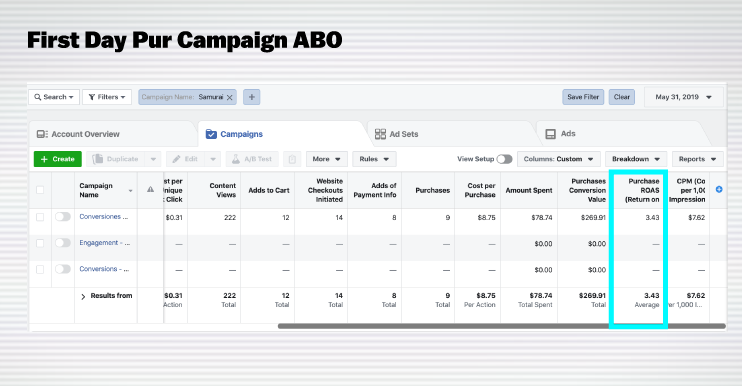Toggle the View Setup switch
The image size is (742, 386).
point(504,159)
